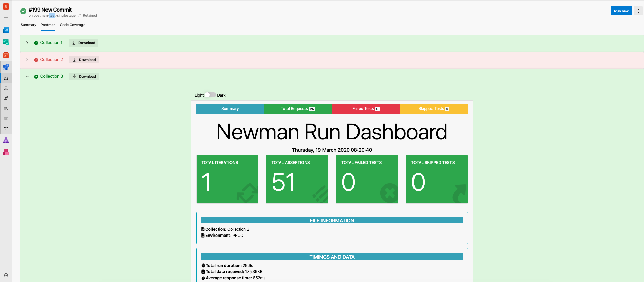Click the date 'Thursday, 19 March 2020 08:20:40'
The width and height of the screenshot is (644, 282).
332,150
